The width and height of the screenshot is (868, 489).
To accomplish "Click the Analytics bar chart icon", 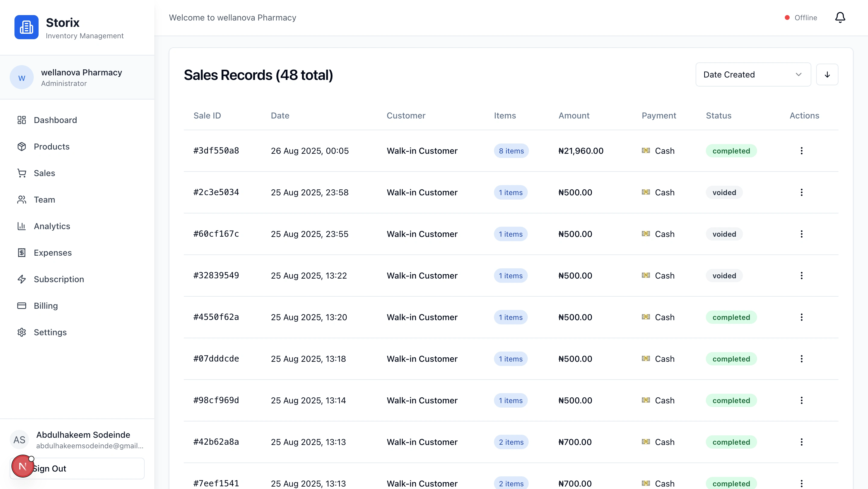I will (22, 226).
